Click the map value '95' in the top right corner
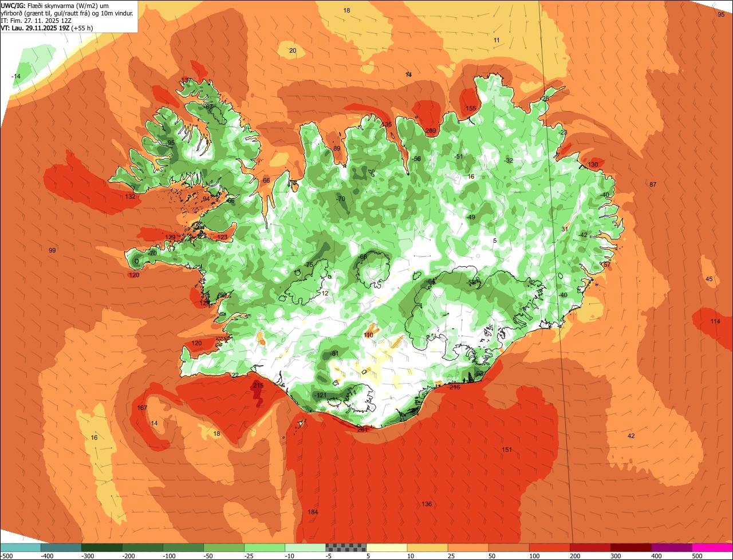The height and width of the screenshot is (560, 733). pyautogui.click(x=721, y=14)
